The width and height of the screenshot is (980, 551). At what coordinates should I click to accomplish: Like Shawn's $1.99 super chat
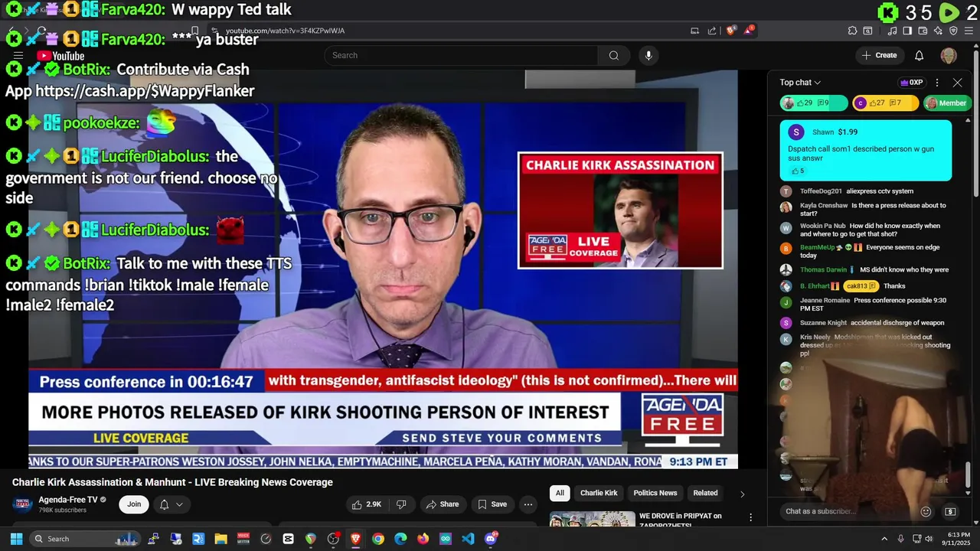pyautogui.click(x=798, y=171)
